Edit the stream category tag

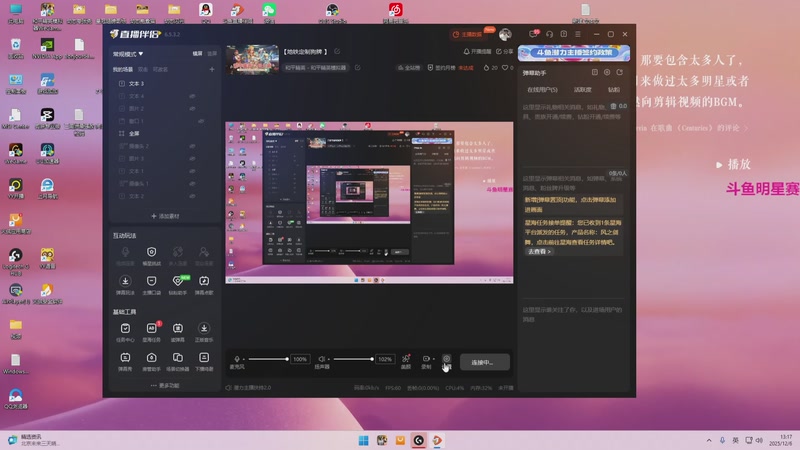point(358,67)
